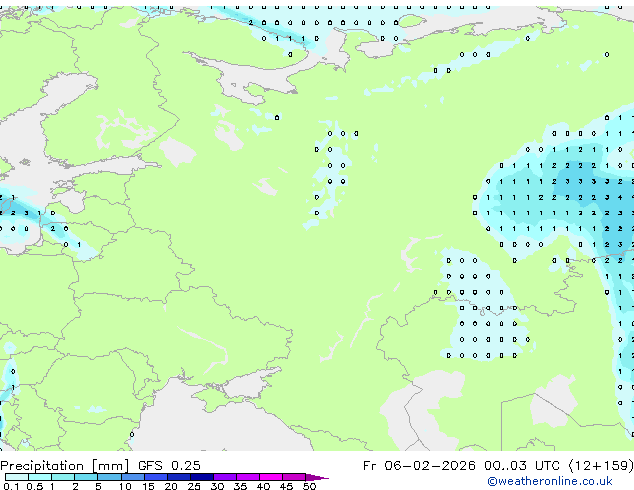Select the 30–35 mm purple legend swatch
The image size is (634, 490).
coord(225,477)
